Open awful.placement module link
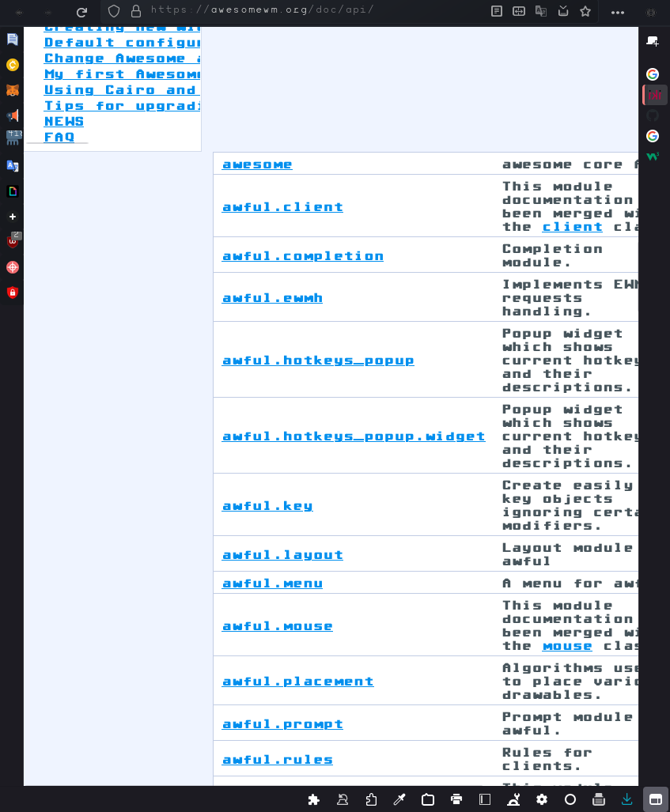The image size is (670, 812). 297,682
